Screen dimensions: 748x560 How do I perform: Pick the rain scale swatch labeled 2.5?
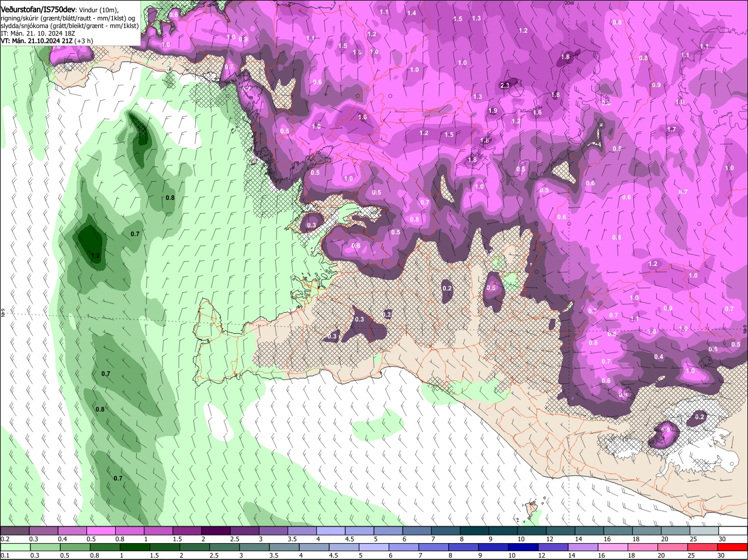[225, 547]
